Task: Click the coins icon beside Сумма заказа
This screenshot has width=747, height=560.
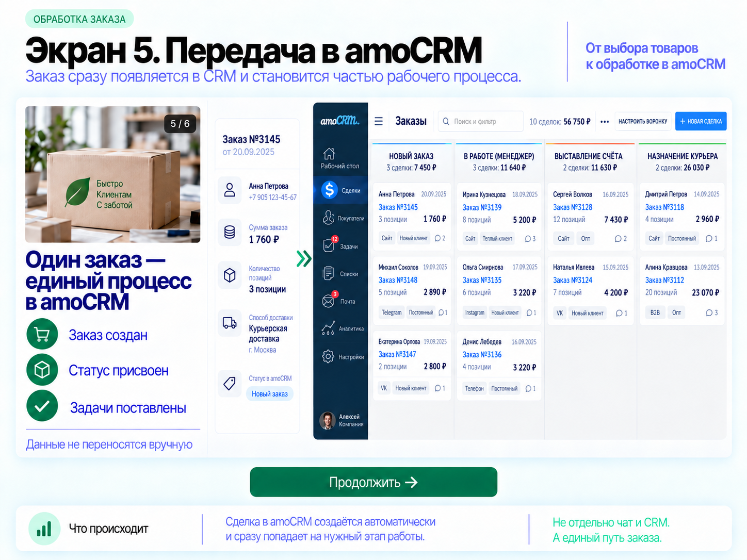Action: 230,232
